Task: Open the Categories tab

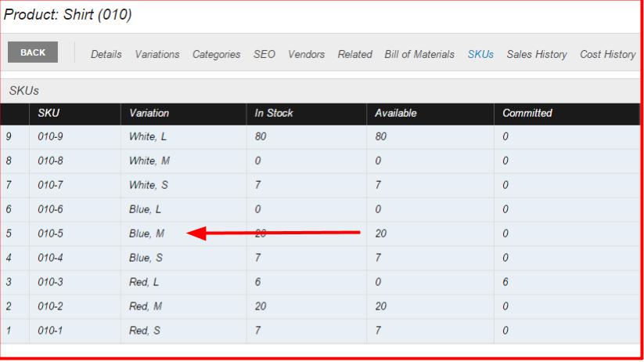Action: [x=216, y=54]
